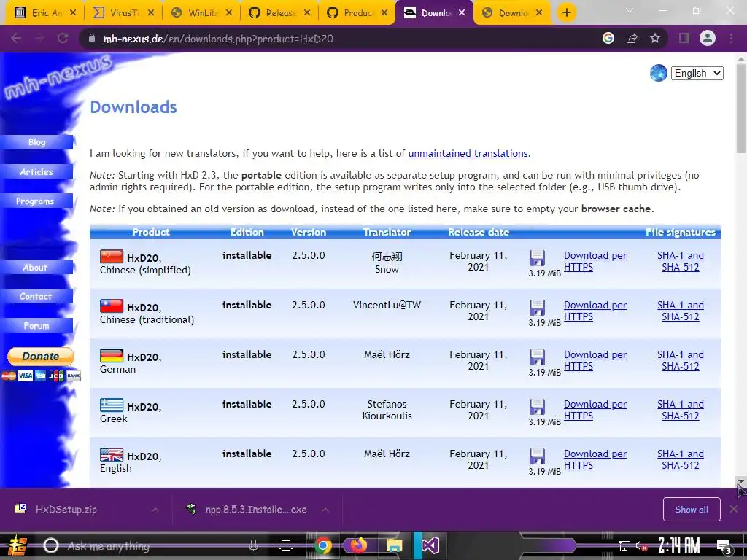Open the English language dropdown
Viewport: 747px width, 560px height.
click(697, 73)
